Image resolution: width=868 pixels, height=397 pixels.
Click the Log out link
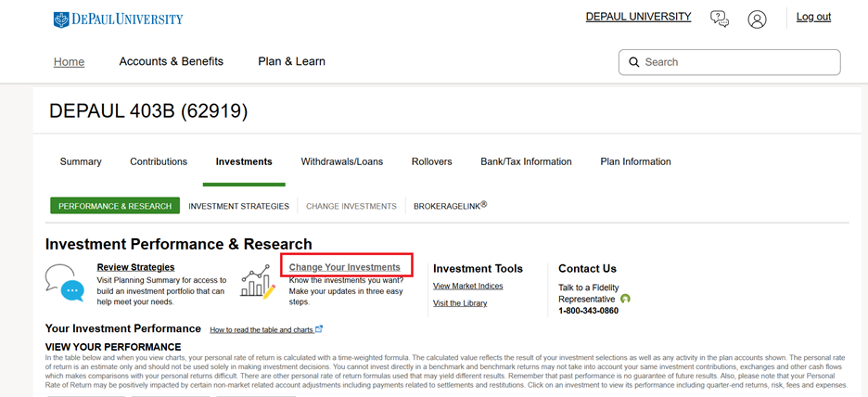point(813,17)
